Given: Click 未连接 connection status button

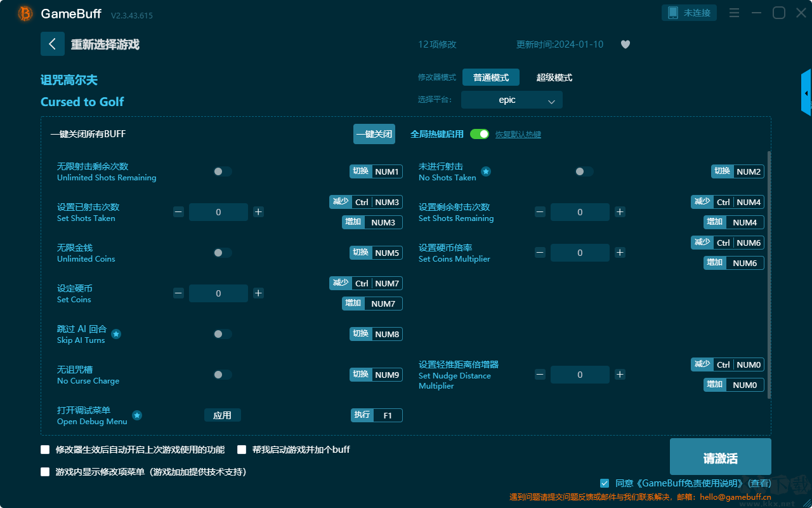Looking at the screenshot, I should coord(690,13).
